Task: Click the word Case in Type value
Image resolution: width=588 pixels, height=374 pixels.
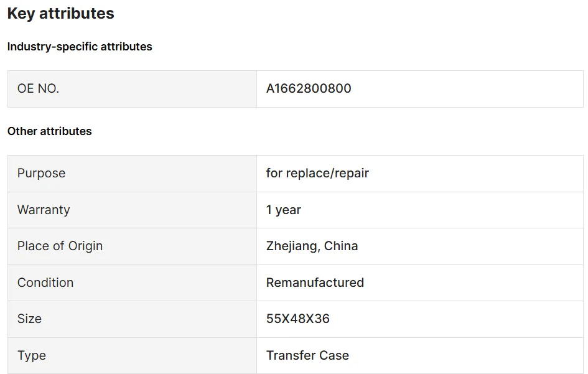Action: click(334, 355)
